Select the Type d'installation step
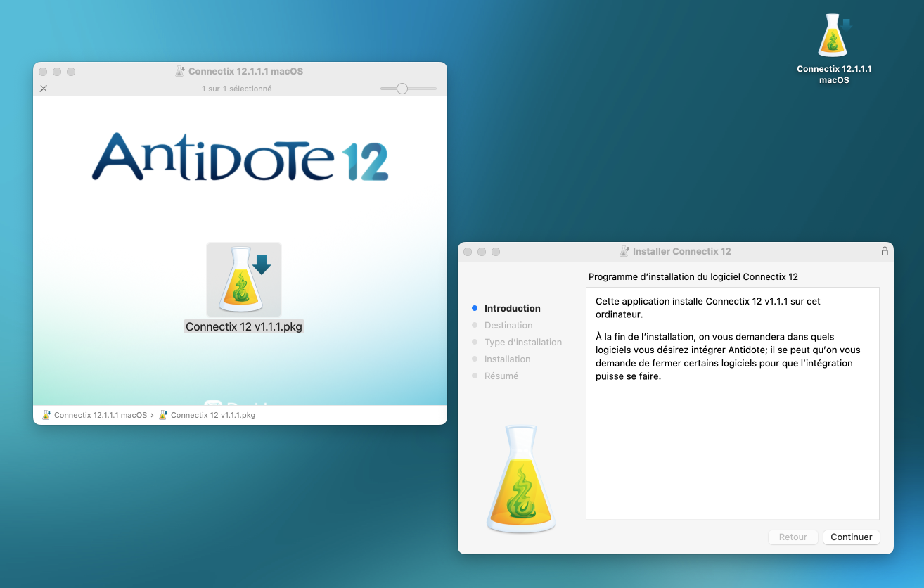 pos(522,342)
